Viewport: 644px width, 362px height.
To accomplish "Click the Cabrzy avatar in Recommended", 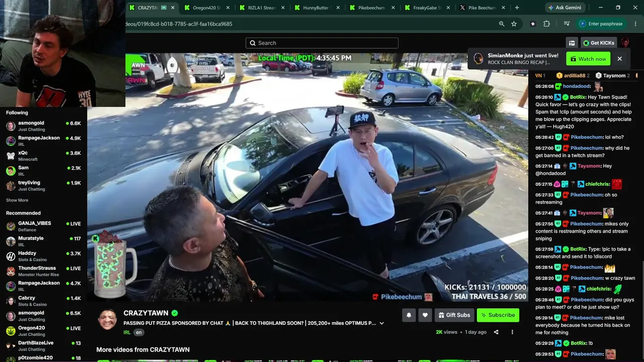I will pos(11,301).
